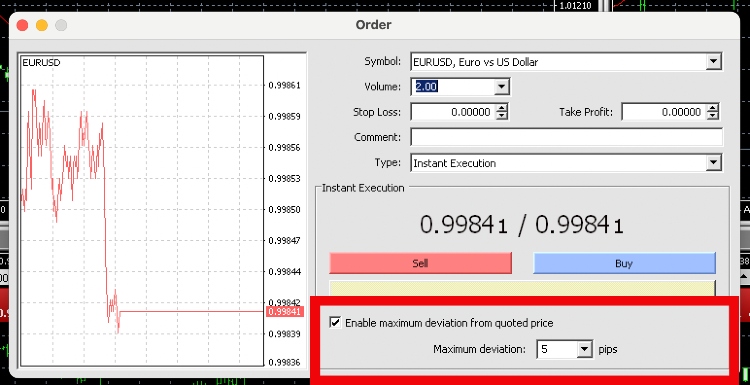Click the blue Buy button

pos(624,263)
